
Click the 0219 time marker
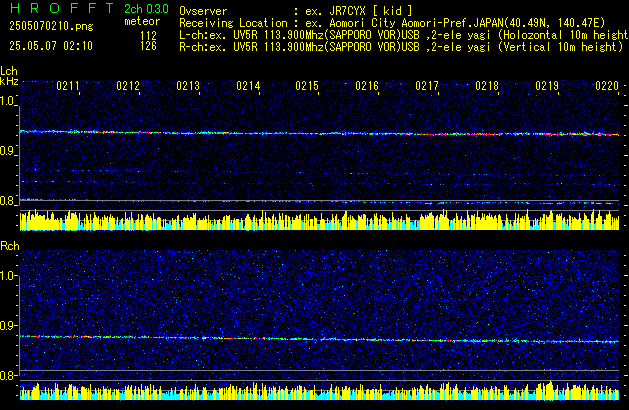pos(547,86)
